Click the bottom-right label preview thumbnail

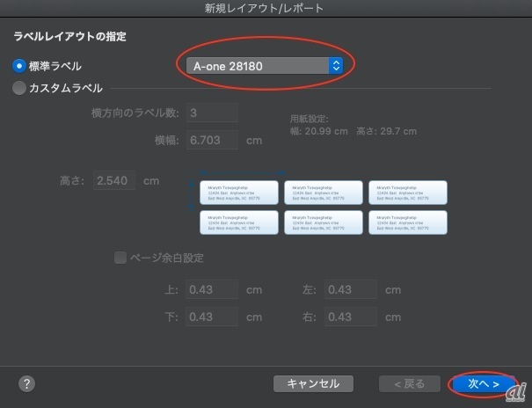point(408,222)
